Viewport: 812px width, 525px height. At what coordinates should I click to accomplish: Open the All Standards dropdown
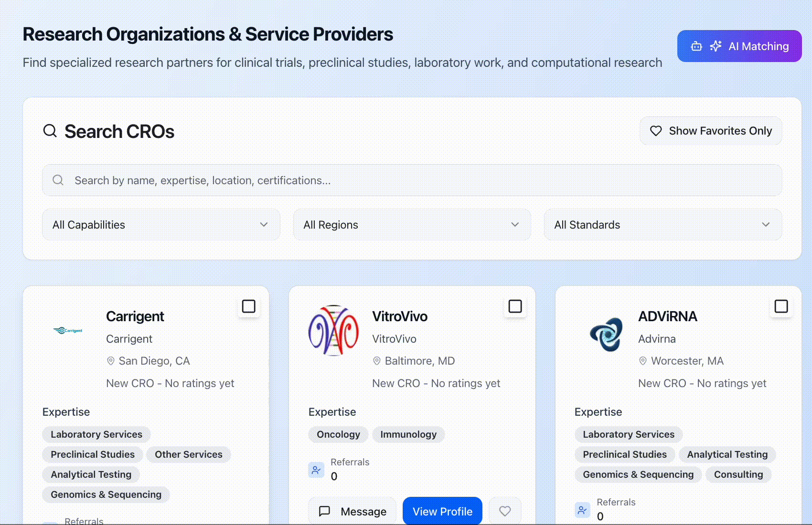(662, 225)
